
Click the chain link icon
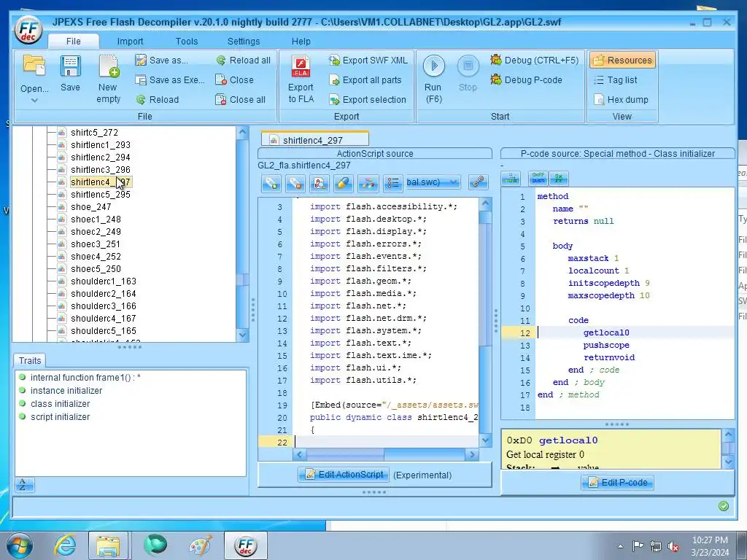478,182
